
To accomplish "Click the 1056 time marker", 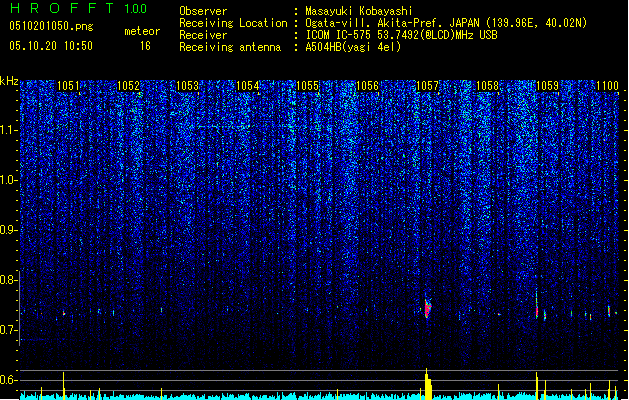I will pyautogui.click(x=367, y=85).
